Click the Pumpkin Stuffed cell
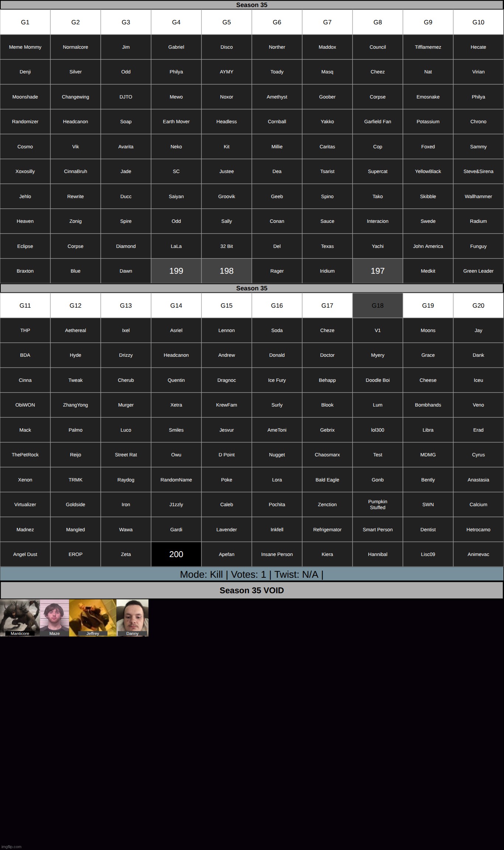This screenshot has width=504, height=850. click(x=377, y=504)
